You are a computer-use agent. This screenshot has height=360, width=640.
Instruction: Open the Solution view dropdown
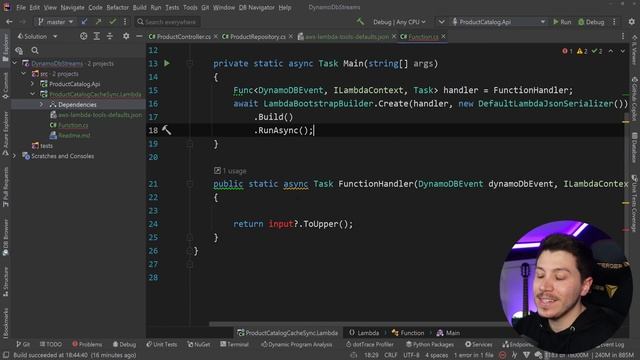tap(37, 36)
